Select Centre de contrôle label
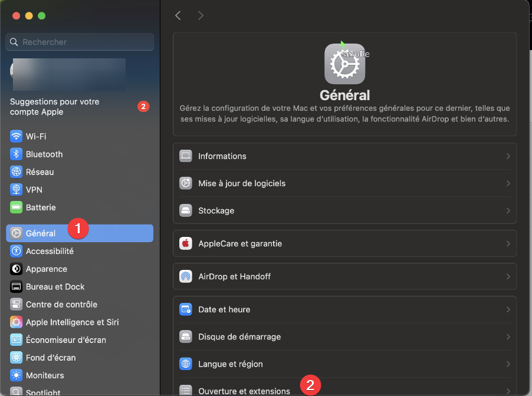Viewport: 532px width, 396px height. pyautogui.click(x=62, y=305)
